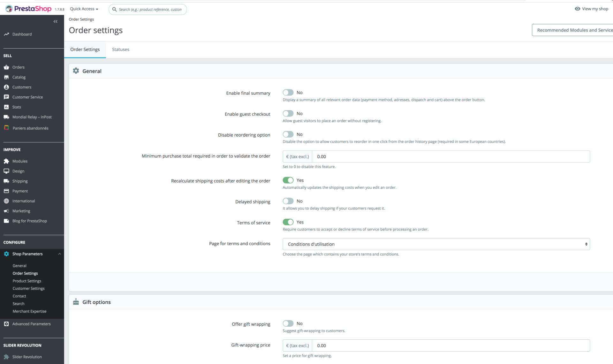Viewport: 613px width, 364px height.
Task: Click the Catalog store icon
Action: tap(6, 77)
